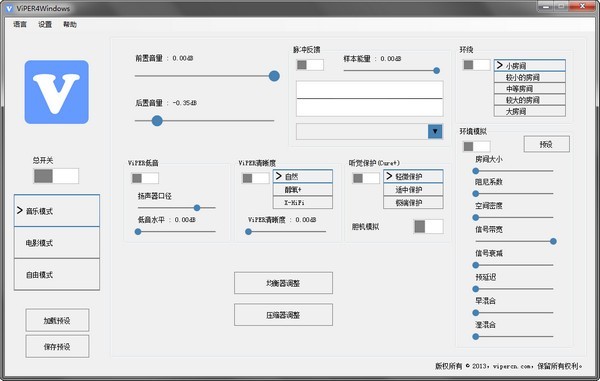This screenshot has height=381, width=600.
Task: Toggle the ViPER清晰度 switch
Action: 256,178
